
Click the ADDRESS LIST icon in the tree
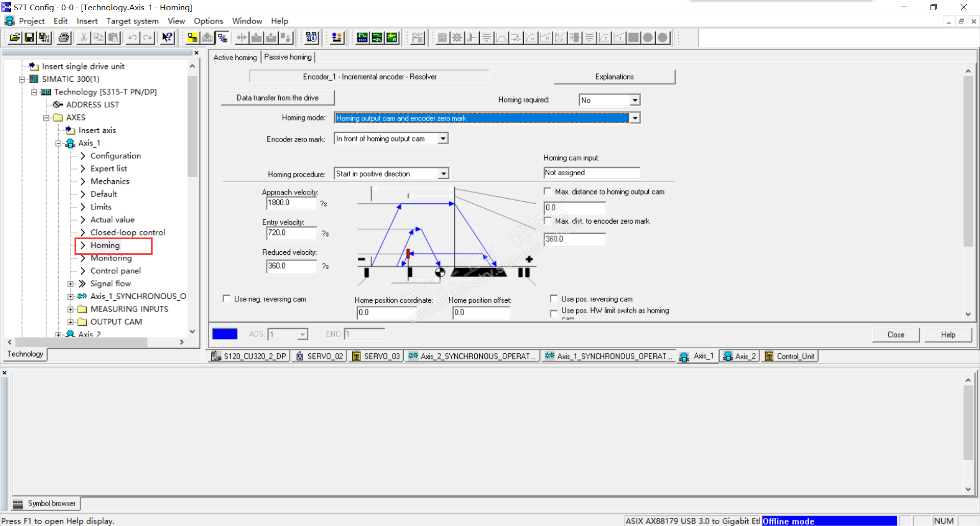(58, 105)
